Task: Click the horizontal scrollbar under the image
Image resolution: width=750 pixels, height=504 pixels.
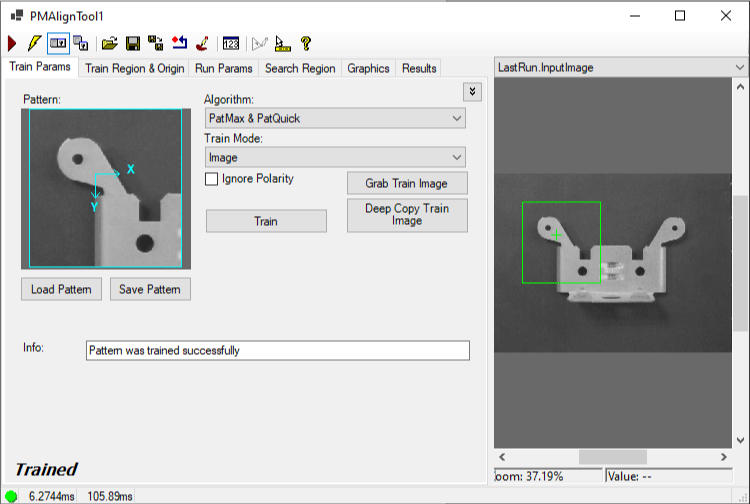Action: (612, 457)
